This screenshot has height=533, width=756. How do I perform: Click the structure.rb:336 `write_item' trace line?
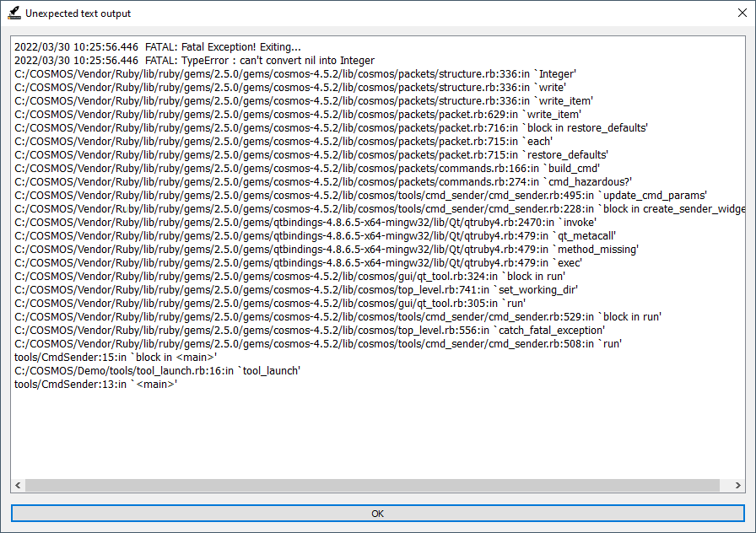coord(304,100)
